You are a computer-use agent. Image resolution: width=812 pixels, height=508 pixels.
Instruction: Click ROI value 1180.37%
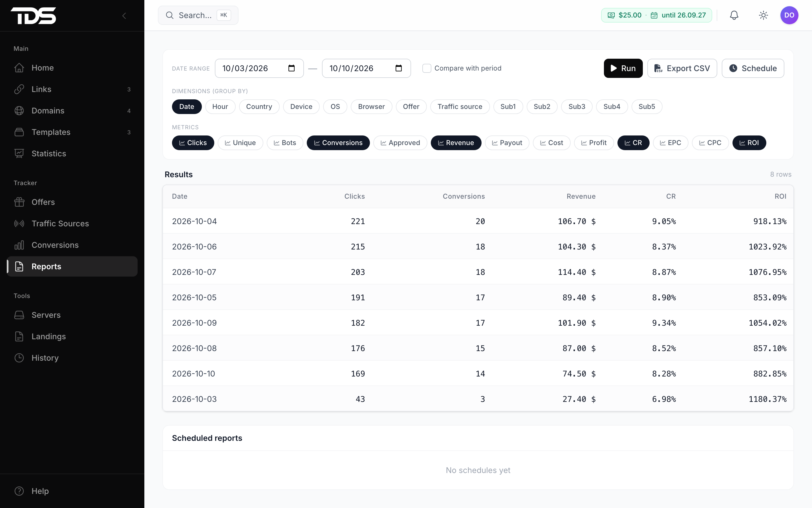767,399
